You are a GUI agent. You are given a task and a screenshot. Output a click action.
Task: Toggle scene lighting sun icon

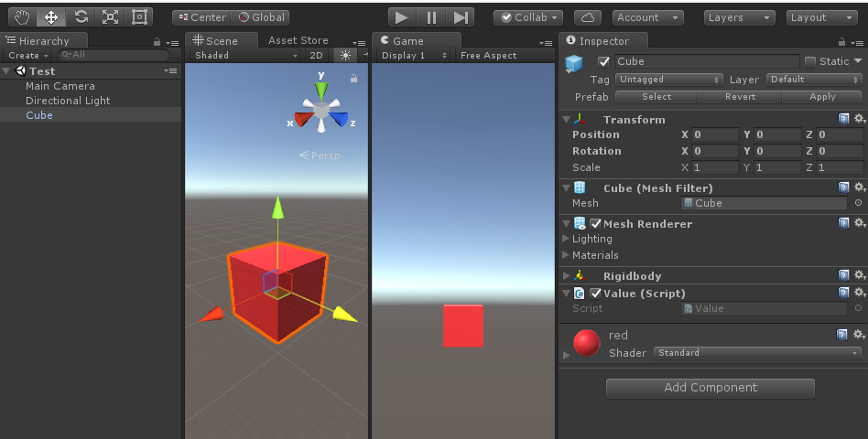click(x=345, y=55)
